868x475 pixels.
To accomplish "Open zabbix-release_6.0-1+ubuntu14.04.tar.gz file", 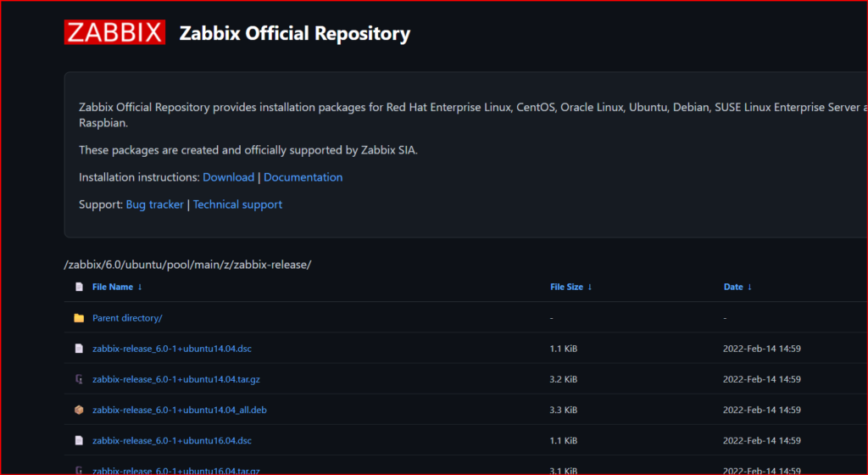I will (176, 379).
